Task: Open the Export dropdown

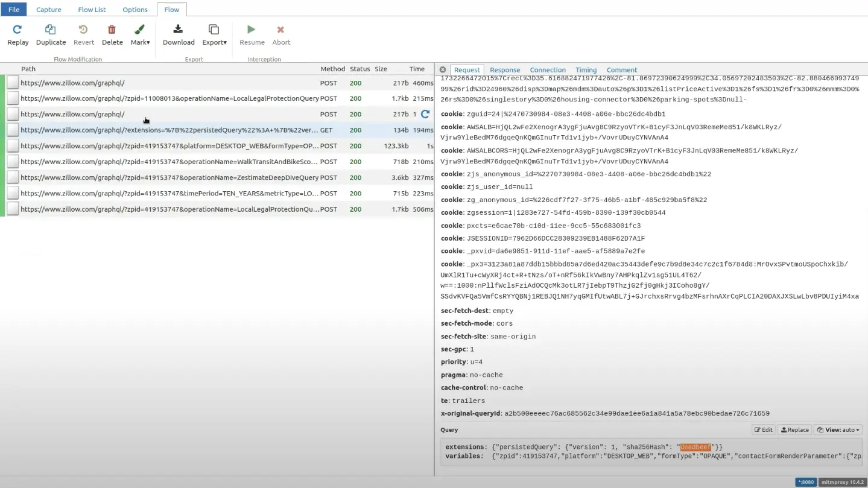Action: [214, 34]
